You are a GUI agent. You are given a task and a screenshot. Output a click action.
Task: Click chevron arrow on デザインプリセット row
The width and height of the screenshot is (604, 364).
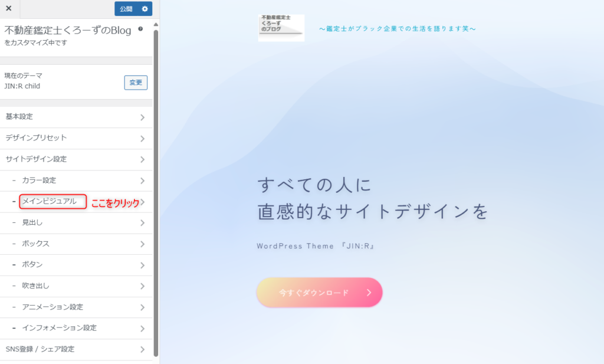(x=143, y=138)
